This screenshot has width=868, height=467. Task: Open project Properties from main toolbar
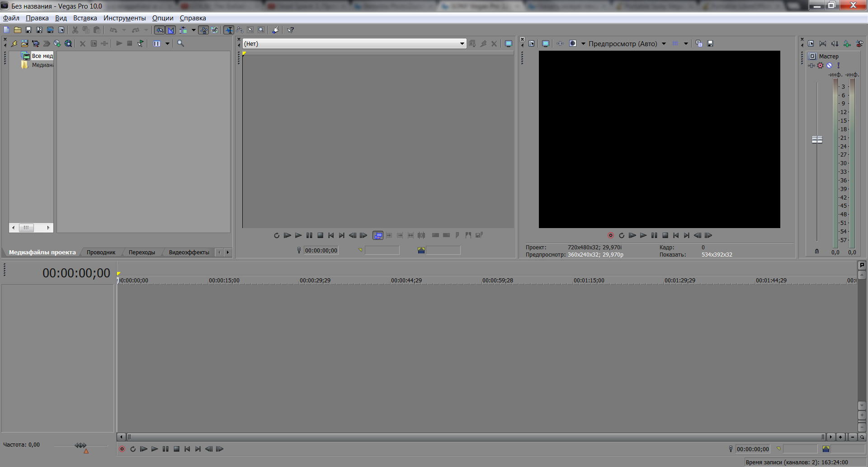(x=61, y=30)
